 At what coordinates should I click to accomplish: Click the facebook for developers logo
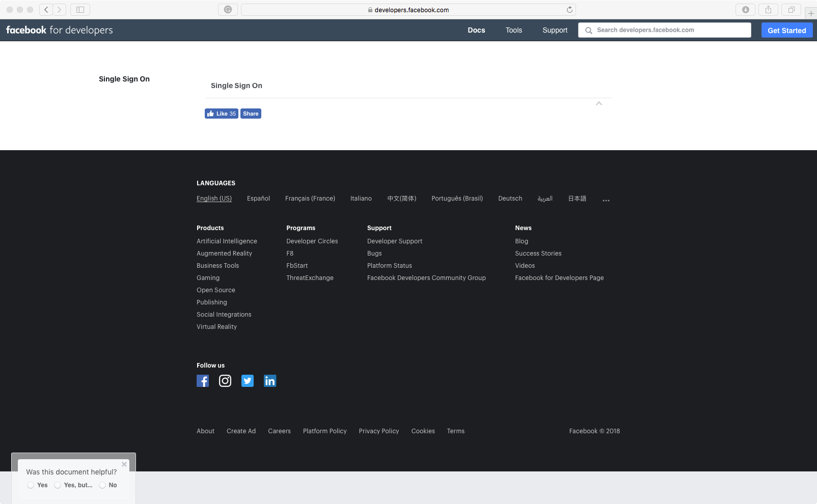click(60, 30)
